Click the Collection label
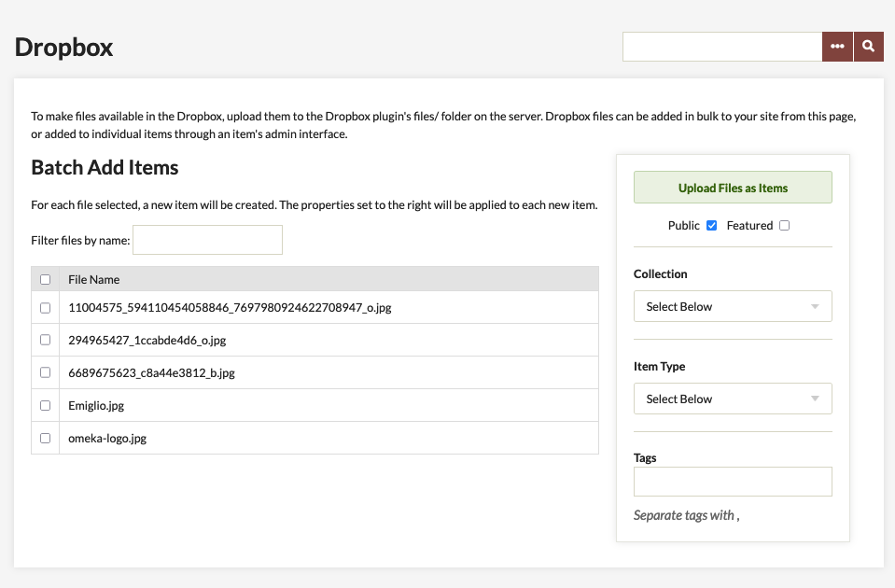Viewport: 895px width, 588px height. pos(661,274)
